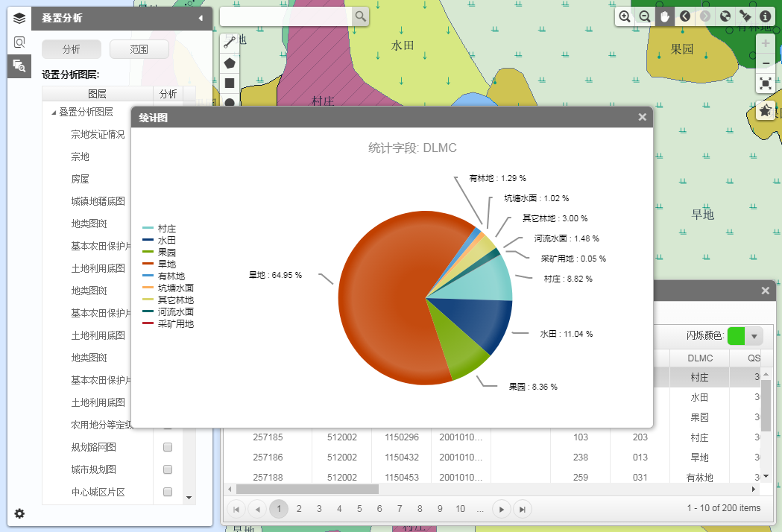
Task: Click the 范围 button
Action: [x=139, y=49]
